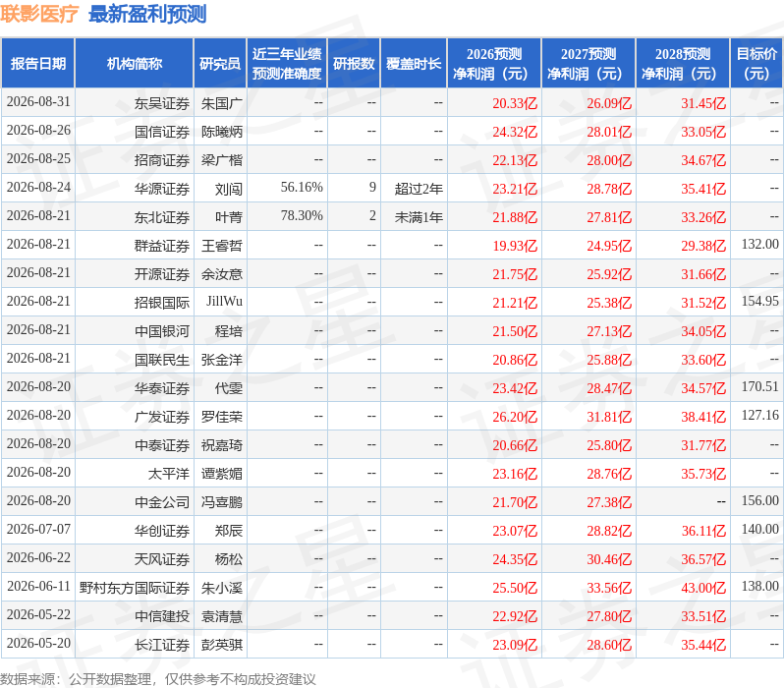Click the 目标价 column header

click(757, 64)
